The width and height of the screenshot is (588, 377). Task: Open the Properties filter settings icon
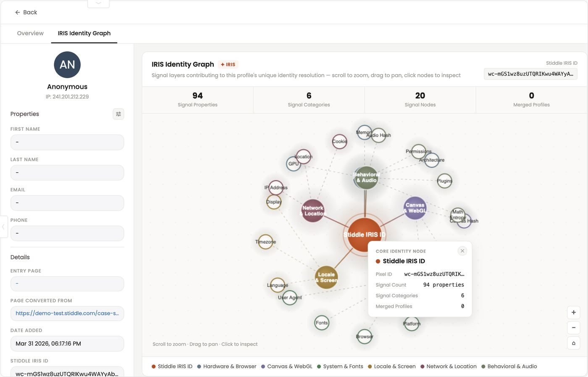[118, 114]
